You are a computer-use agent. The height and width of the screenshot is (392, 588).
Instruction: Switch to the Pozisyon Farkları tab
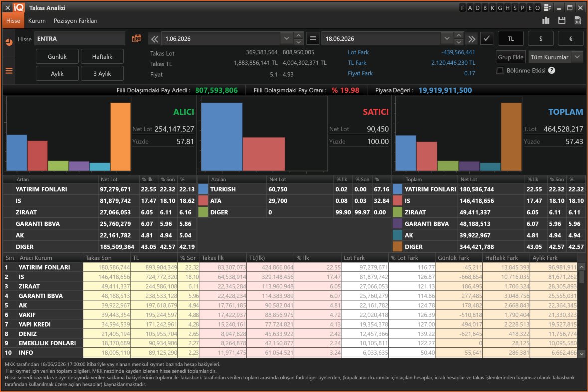[x=75, y=21]
